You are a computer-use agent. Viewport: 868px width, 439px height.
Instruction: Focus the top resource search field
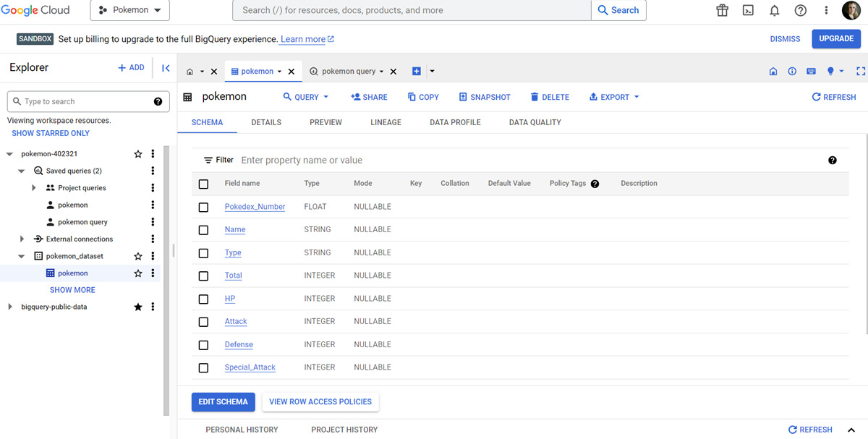(x=412, y=10)
